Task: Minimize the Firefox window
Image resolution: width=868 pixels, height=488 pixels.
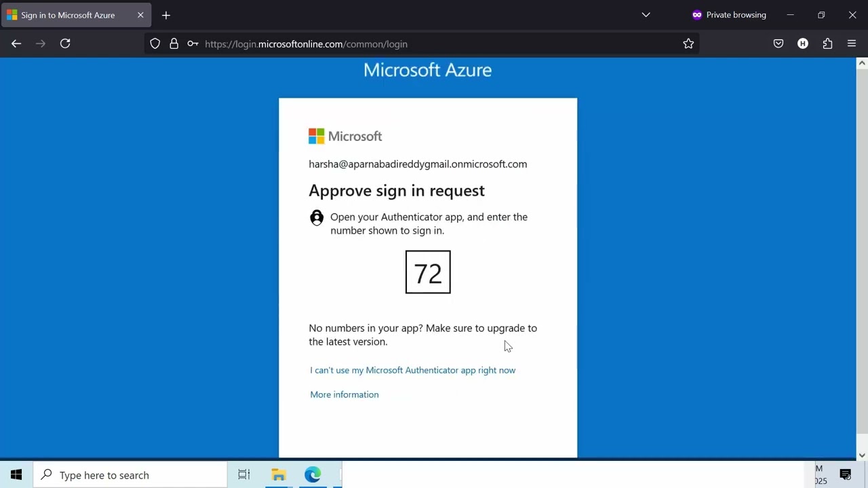Action: 790,15
